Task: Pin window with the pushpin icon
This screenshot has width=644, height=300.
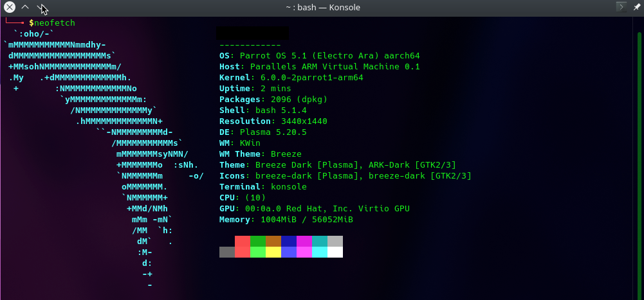Action: (637, 7)
